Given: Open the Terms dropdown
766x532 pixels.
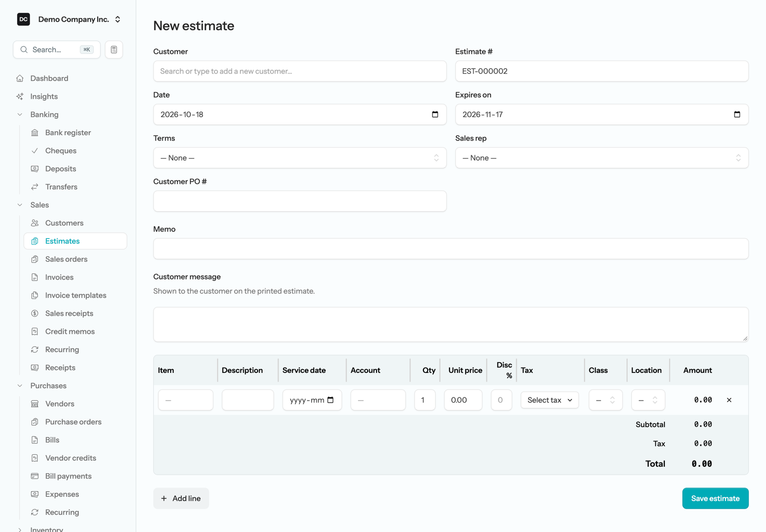Looking at the screenshot, I should point(300,158).
